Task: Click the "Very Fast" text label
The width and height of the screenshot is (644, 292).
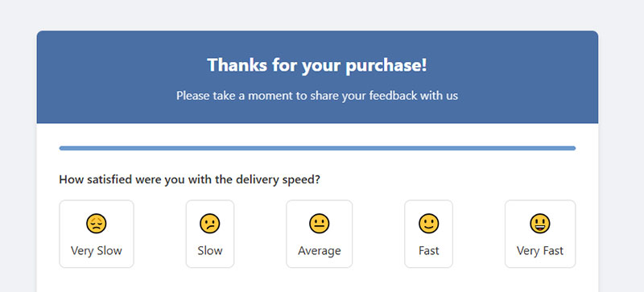Action: 540,250
